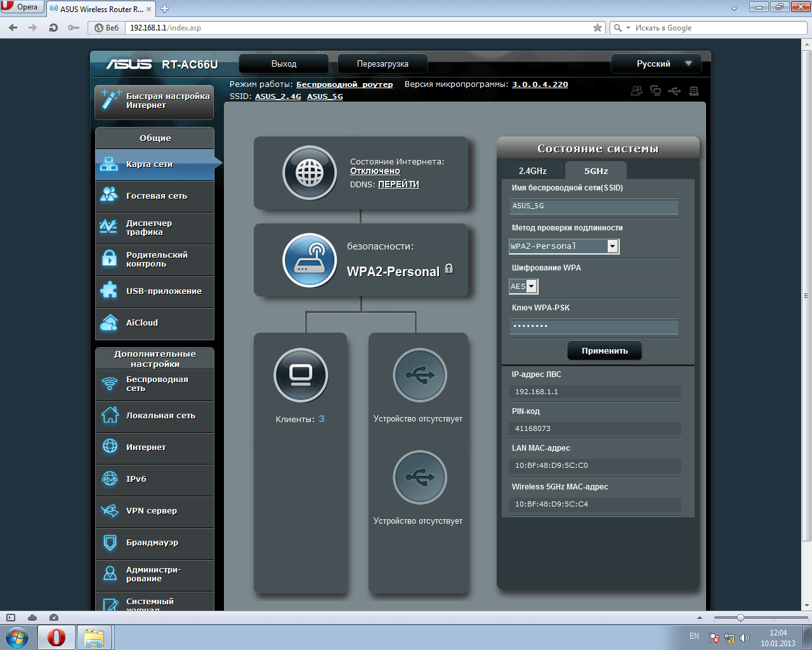Click the Opera taskbar icon
This screenshot has width=812, height=650.
[56, 637]
